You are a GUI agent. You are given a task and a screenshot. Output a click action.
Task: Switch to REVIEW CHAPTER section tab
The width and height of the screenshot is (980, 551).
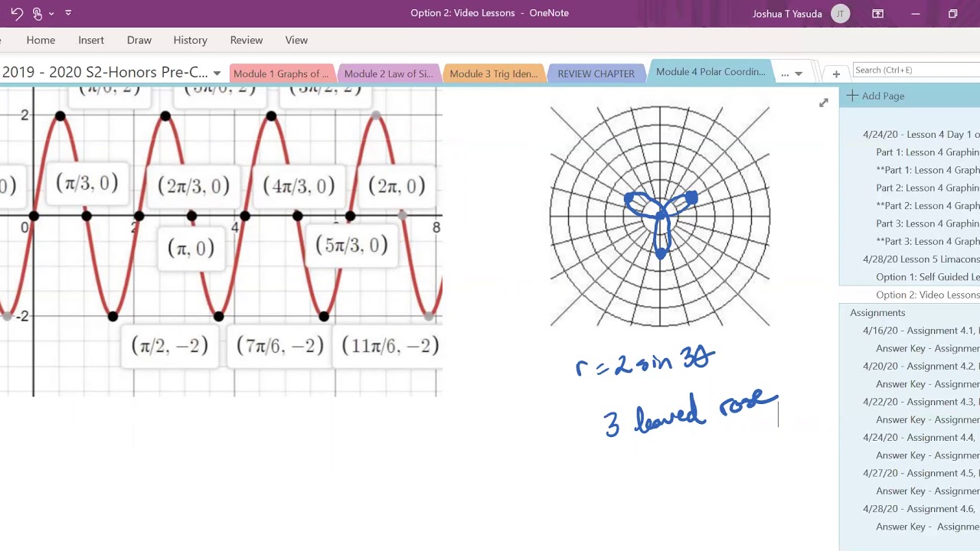(x=596, y=73)
